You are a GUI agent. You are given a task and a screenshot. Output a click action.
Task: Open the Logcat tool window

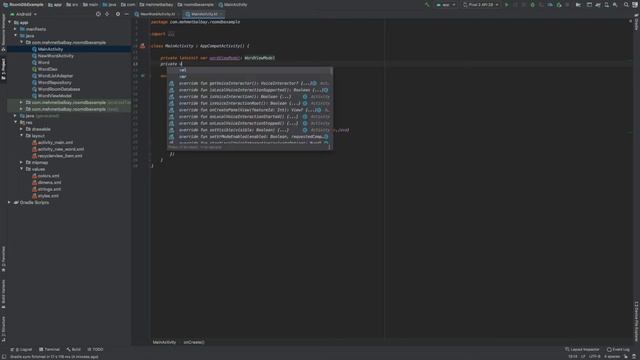21,349
